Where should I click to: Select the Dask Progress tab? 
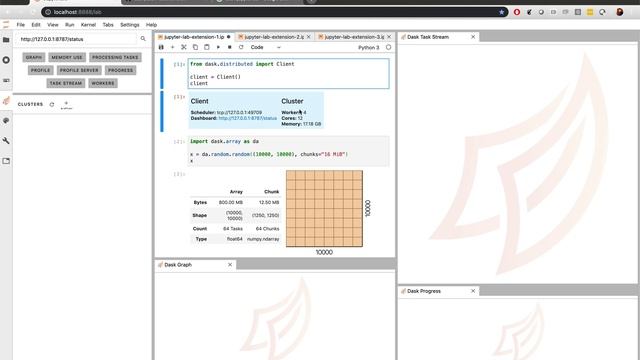(424, 291)
